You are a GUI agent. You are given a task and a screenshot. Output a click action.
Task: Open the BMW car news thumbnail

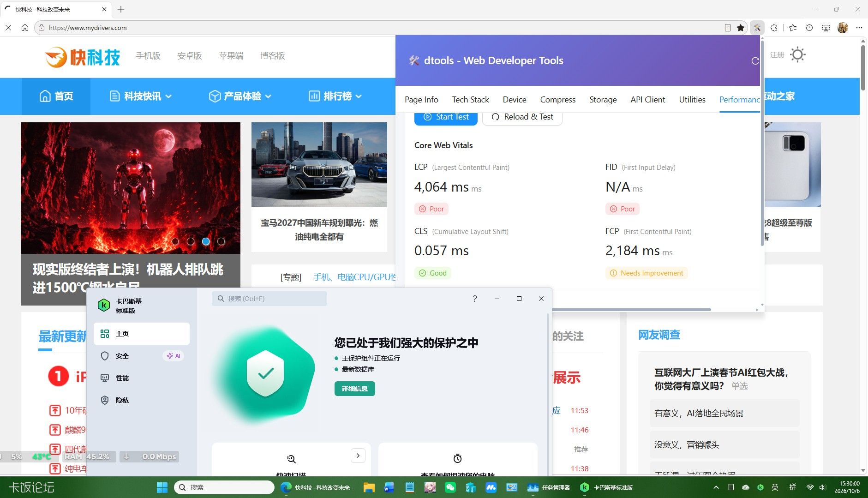point(319,164)
